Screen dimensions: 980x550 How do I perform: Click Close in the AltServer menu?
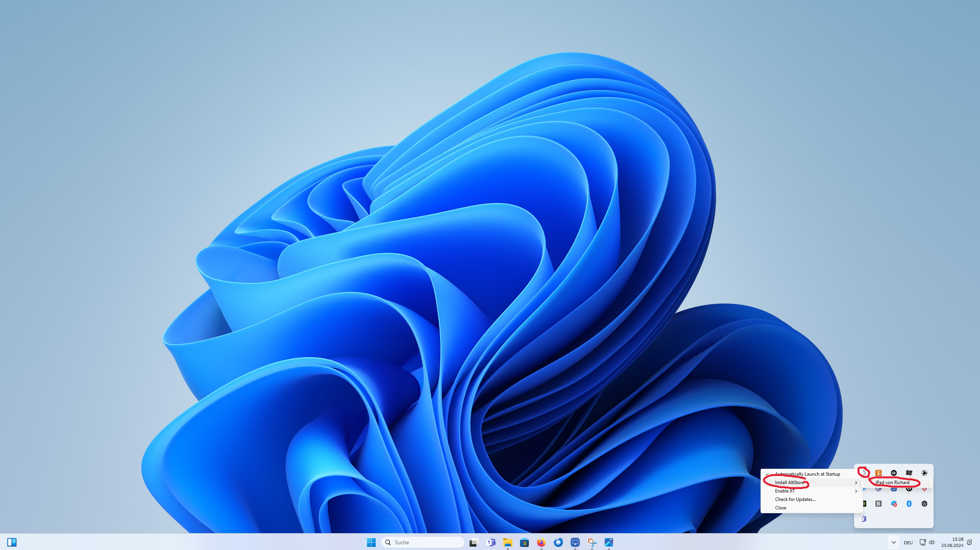point(780,507)
